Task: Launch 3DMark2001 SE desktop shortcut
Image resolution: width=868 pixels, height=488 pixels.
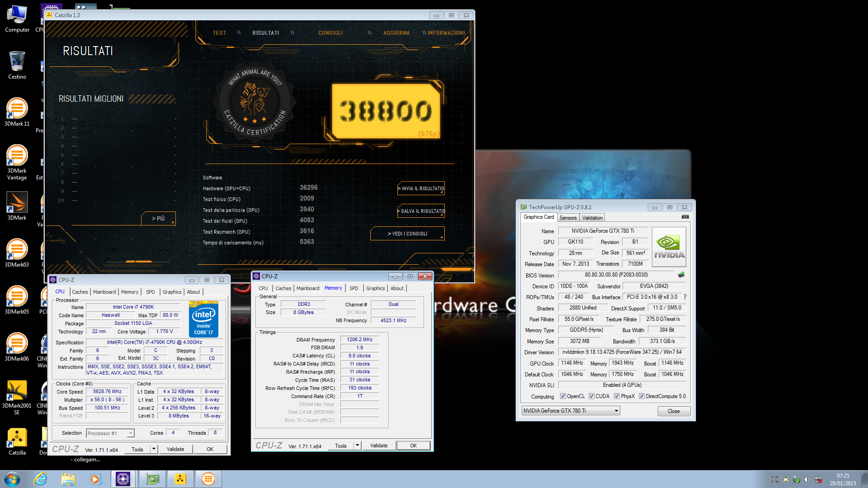Action: point(17,397)
